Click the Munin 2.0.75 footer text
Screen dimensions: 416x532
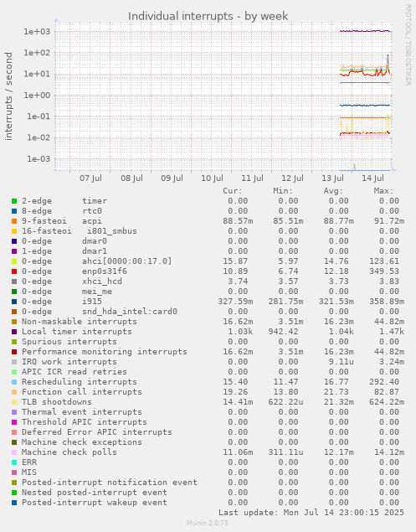208,523
